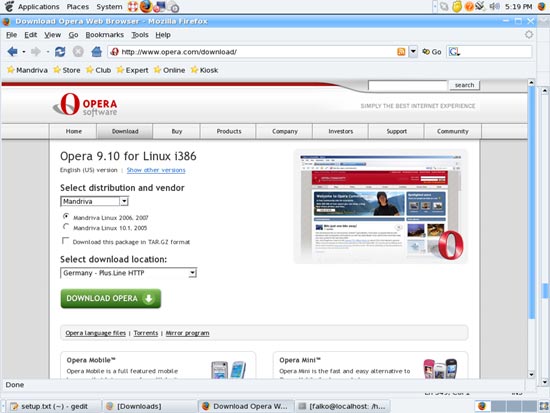Open the System menu in top panel
The height and width of the screenshot is (413, 550).
(x=109, y=6)
